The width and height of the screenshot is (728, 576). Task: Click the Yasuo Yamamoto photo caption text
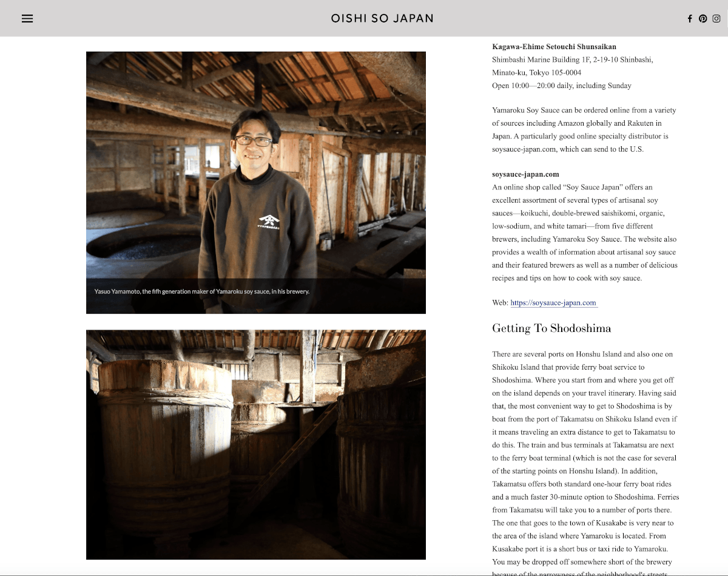point(202,291)
